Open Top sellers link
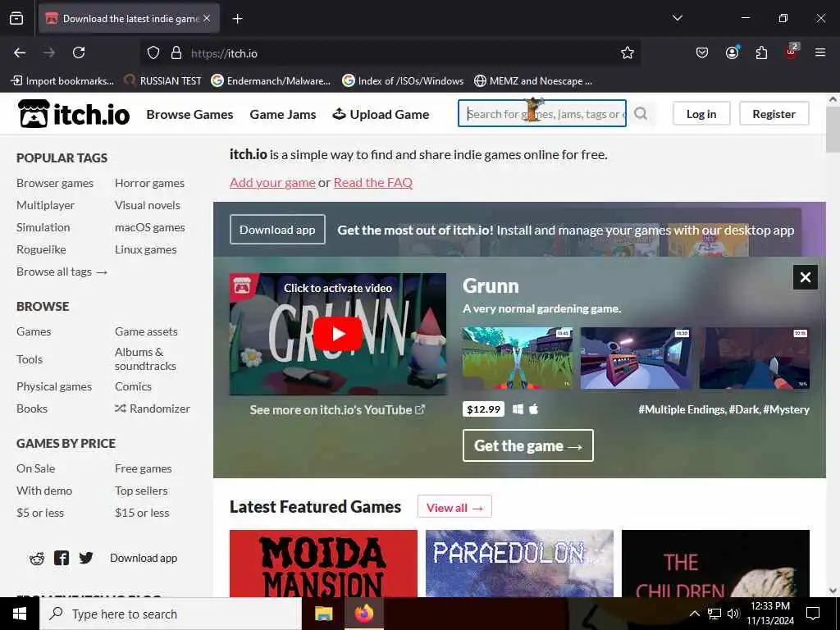This screenshot has height=630, width=840. 141,491
